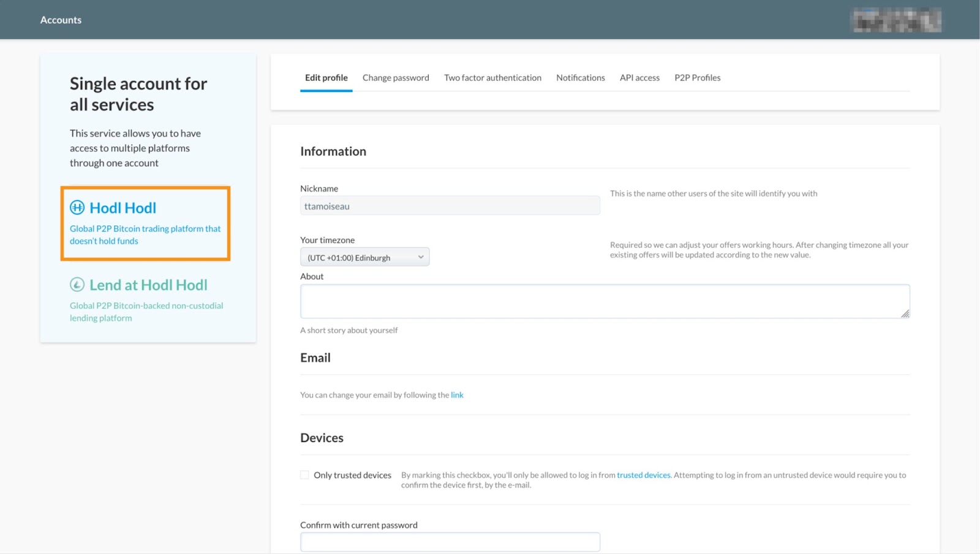Image resolution: width=980 pixels, height=554 pixels.
Task: Focus the Confirm with current password field
Action: click(450, 542)
